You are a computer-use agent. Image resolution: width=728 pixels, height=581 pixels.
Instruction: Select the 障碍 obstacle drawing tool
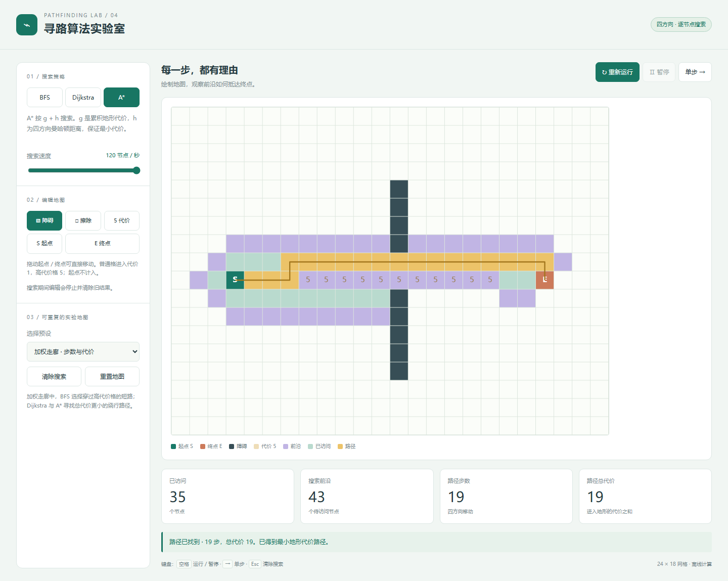click(x=44, y=220)
